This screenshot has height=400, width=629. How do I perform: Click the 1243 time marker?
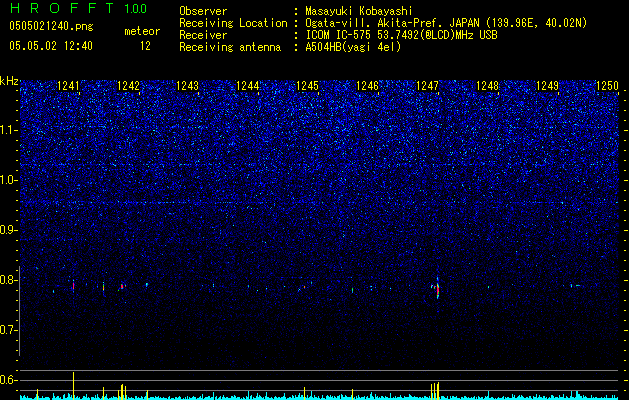188,85
